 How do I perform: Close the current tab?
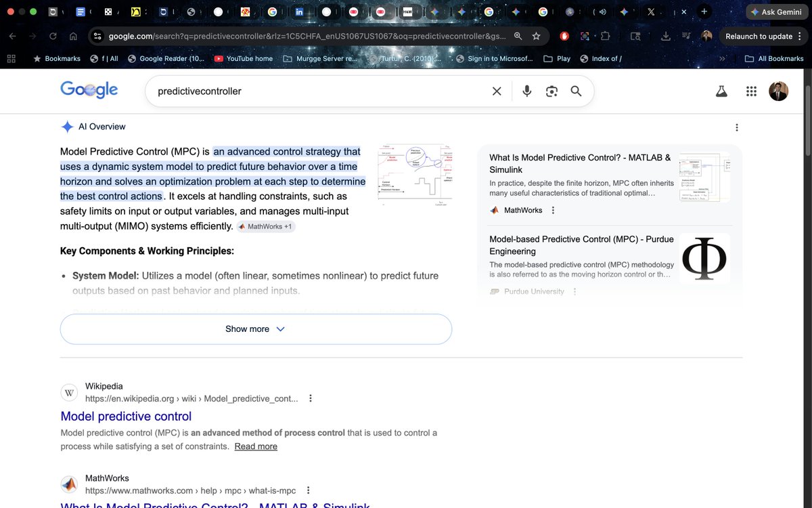pyautogui.click(x=683, y=12)
